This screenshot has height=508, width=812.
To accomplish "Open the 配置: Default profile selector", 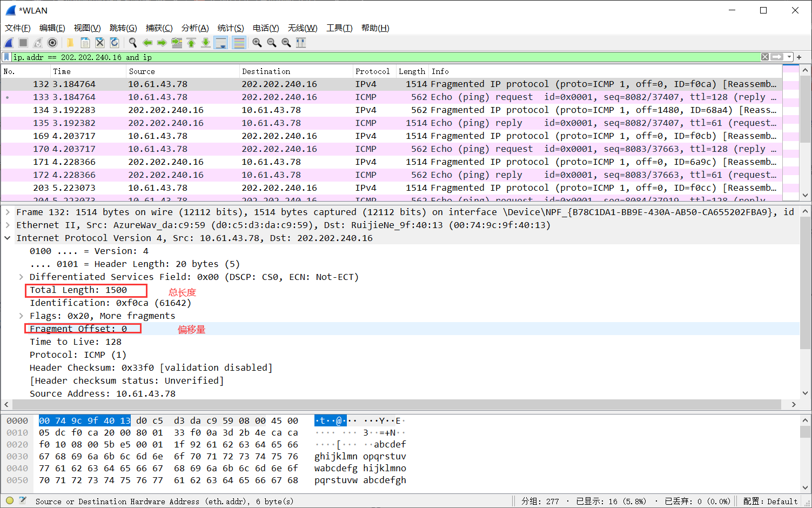I will [x=770, y=502].
